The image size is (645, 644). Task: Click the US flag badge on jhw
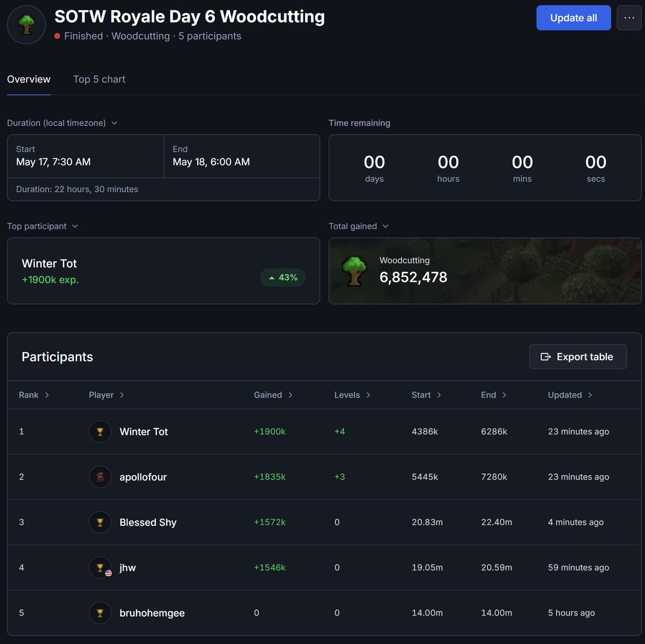coord(109,573)
